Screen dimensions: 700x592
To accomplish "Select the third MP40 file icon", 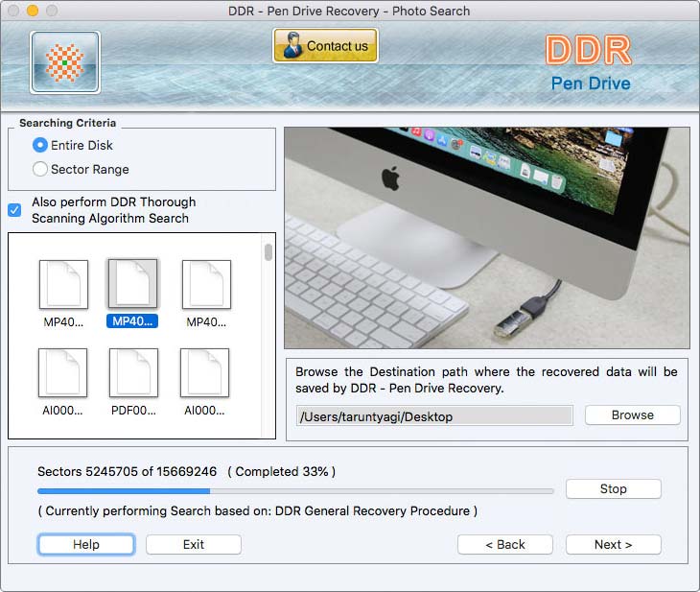I will (x=206, y=285).
